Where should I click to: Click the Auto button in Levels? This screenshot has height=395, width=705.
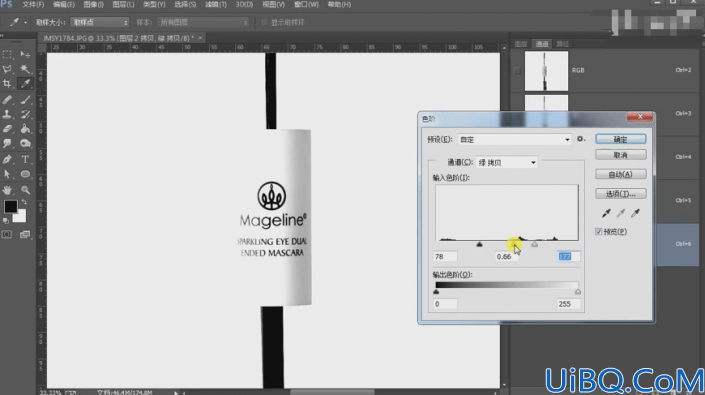pos(620,174)
